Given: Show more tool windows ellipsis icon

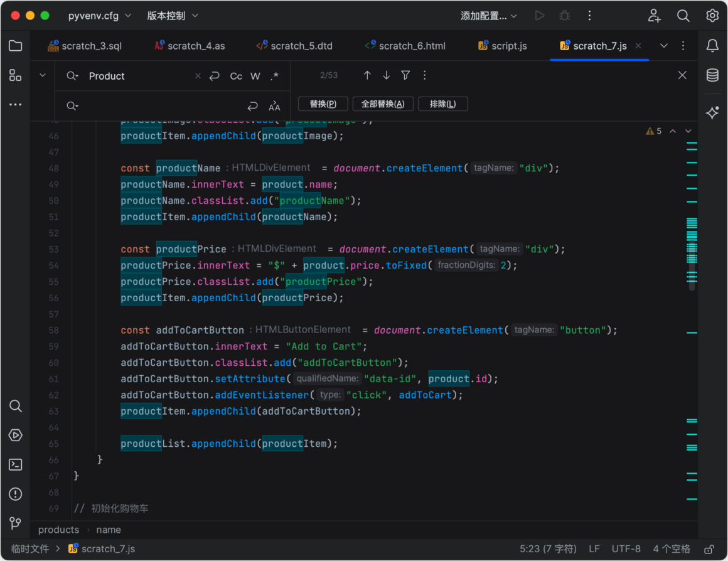Looking at the screenshot, I should coord(15,105).
